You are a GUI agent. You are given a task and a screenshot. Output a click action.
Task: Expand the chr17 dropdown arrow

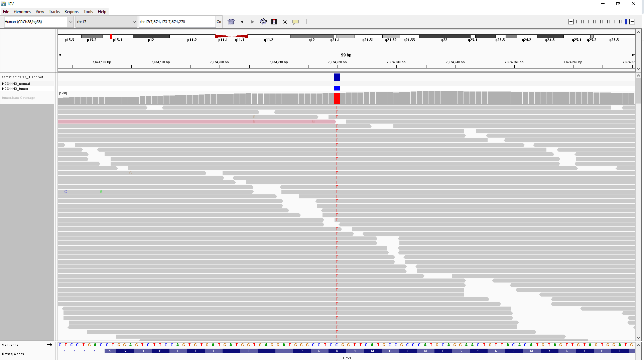(135, 21)
